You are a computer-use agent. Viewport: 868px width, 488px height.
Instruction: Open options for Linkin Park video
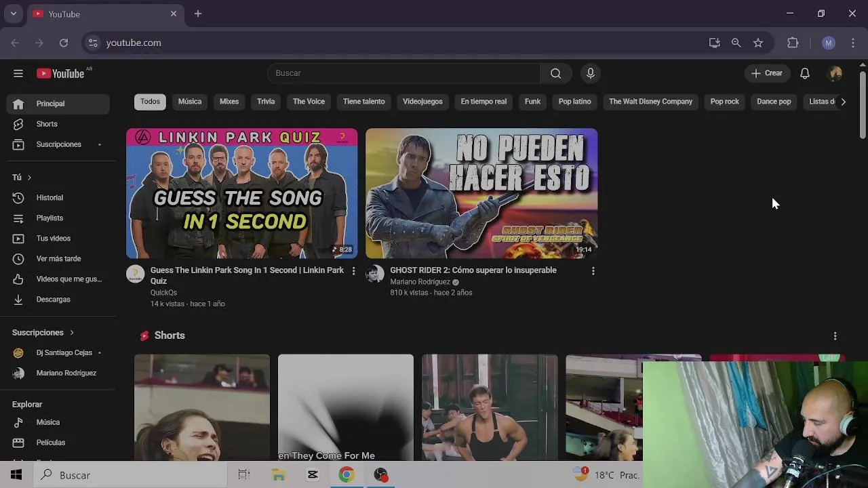click(x=353, y=271)
